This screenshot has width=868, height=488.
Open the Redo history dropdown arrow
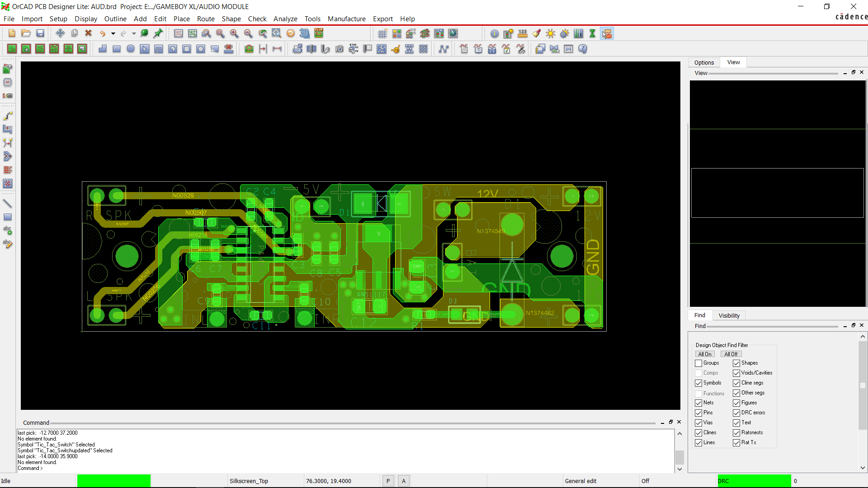tap(134, 33)
